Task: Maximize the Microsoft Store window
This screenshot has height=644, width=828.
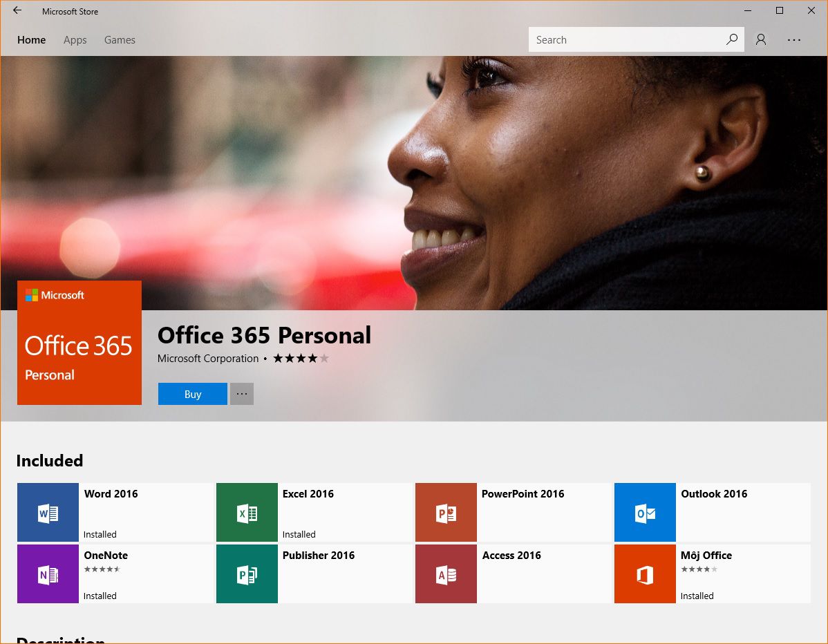Action: pos(780,10)
